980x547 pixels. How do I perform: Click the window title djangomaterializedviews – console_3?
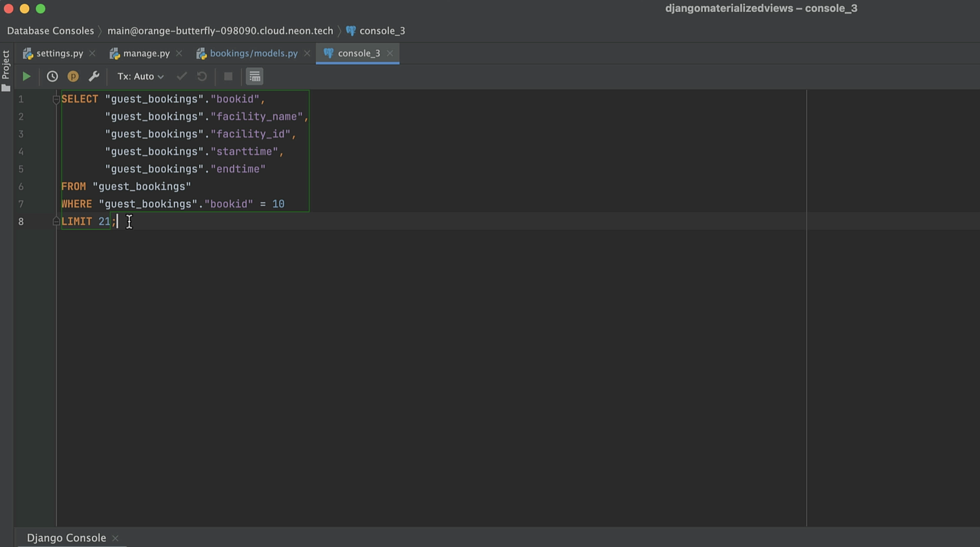761,8
